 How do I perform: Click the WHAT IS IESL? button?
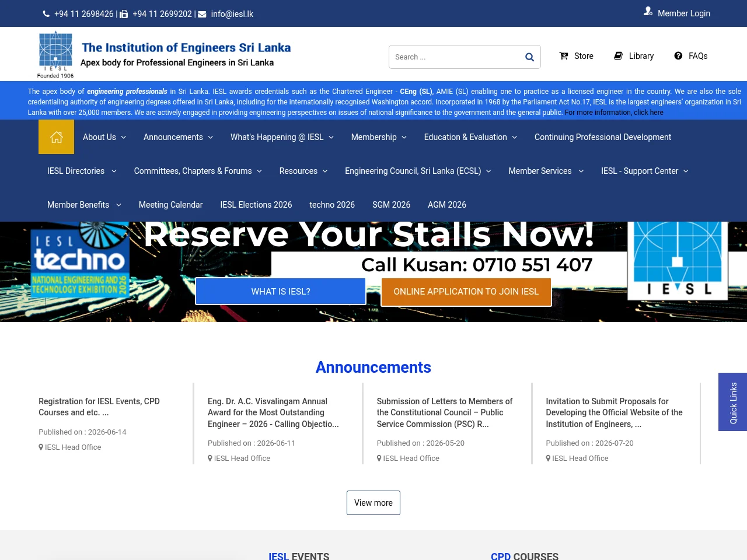click(281, 292)
